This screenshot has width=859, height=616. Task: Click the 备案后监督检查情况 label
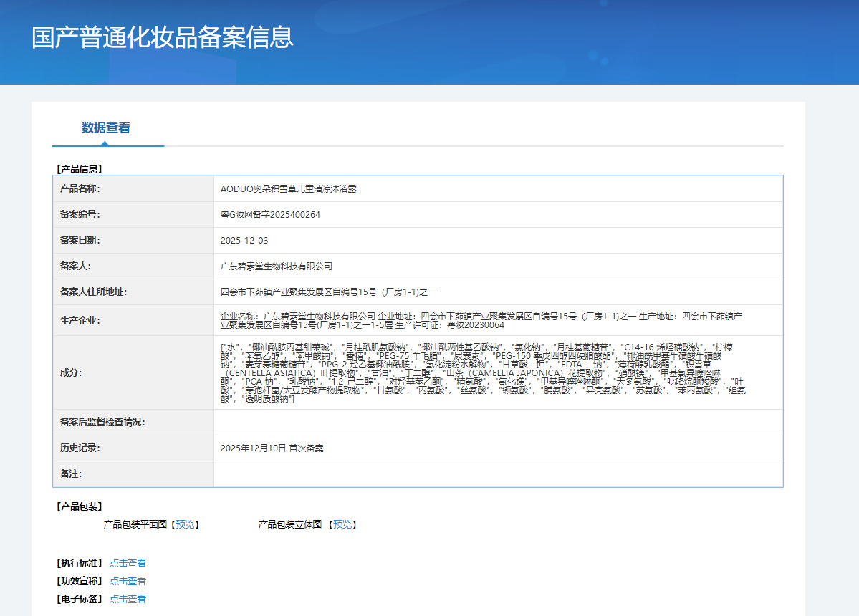point(102,422)
